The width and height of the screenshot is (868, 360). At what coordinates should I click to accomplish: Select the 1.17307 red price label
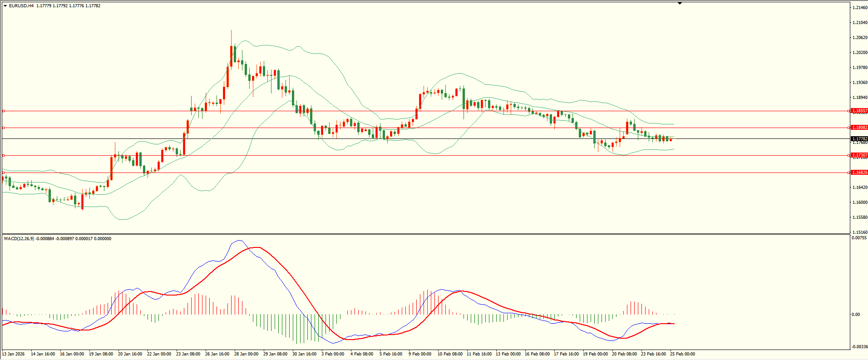[859, 155]
